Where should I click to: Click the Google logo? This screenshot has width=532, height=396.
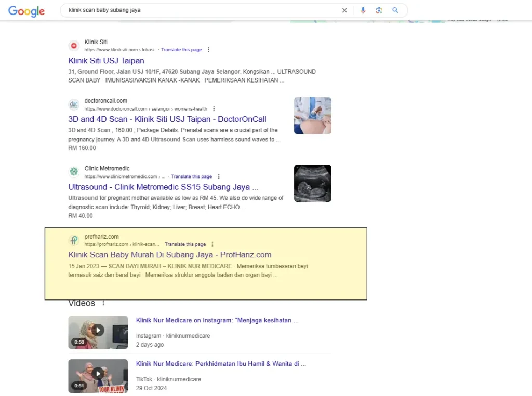pos(26,11)
